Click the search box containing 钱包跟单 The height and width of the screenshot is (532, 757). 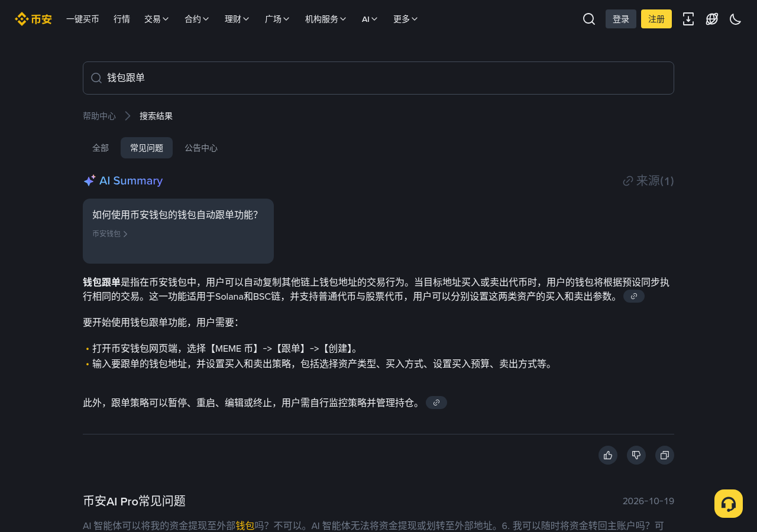pos(378,78)
